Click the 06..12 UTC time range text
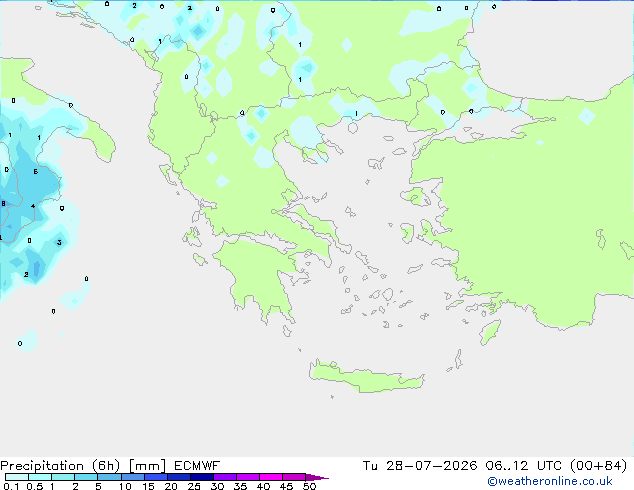This screenshot has height=490, width=634. (523, 466)
